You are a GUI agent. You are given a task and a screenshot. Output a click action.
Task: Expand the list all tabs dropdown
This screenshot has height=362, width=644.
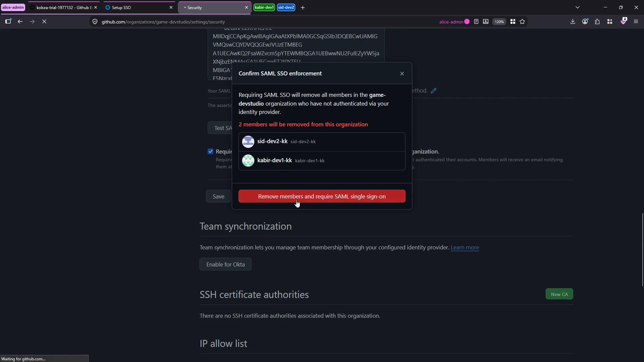[x=577, y=7]
